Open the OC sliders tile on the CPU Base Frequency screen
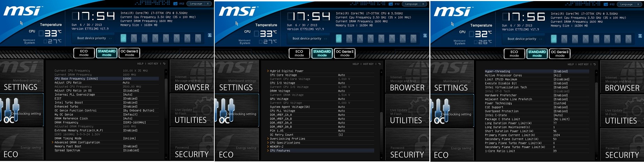The image size is (644, 162). tap(22, 111)
